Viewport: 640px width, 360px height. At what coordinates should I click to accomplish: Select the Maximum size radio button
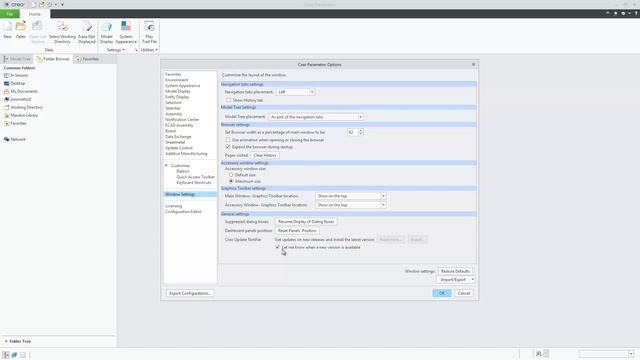tap(231, 181)
